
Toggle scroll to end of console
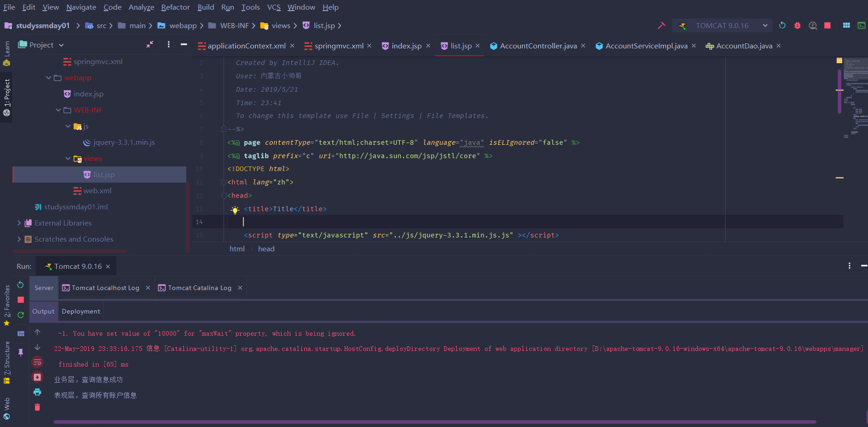point(37,377)
